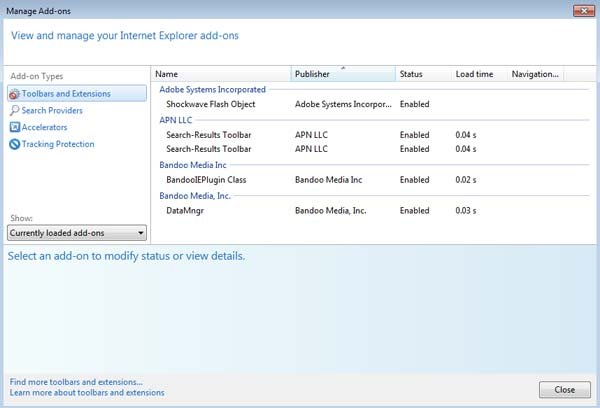Click the Bandoo Media, Inc. publisher cell
The height and width of the screenshot is (408, 600).
coord(330,211)
